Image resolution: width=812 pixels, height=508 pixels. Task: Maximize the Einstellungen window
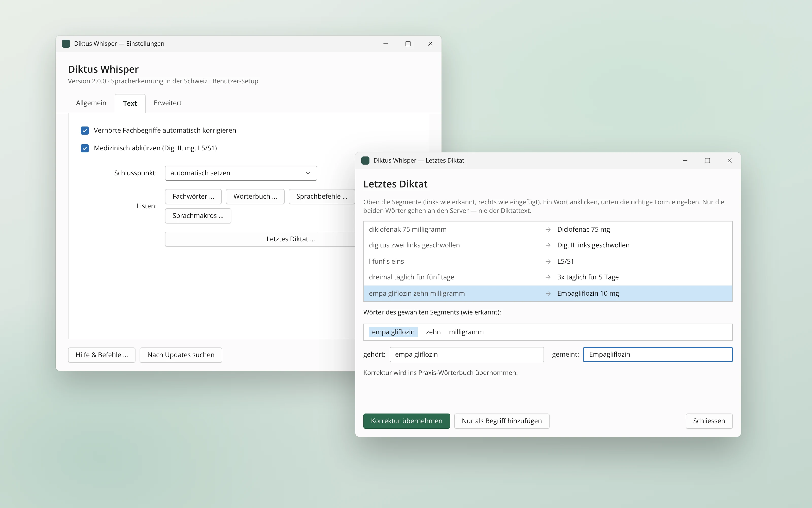coord(408,44)
